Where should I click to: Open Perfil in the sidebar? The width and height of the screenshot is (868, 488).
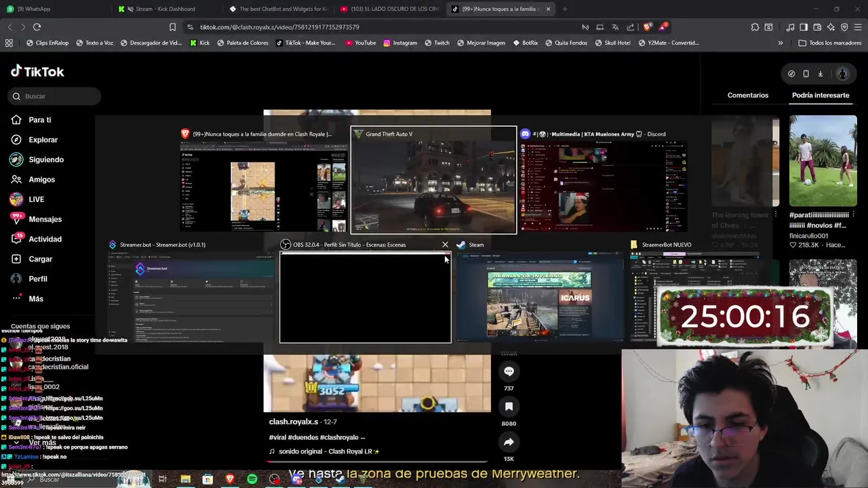[x=37, y=279]
